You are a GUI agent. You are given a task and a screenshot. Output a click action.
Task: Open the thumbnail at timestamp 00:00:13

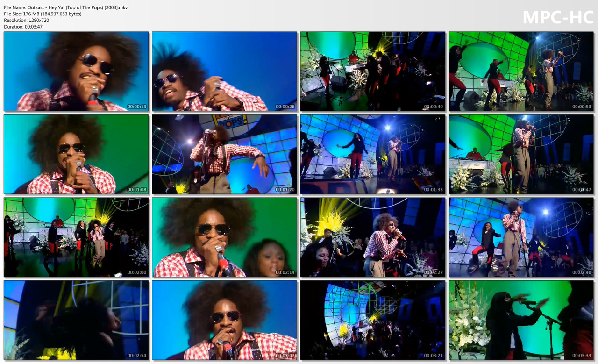tap(76, 71)
